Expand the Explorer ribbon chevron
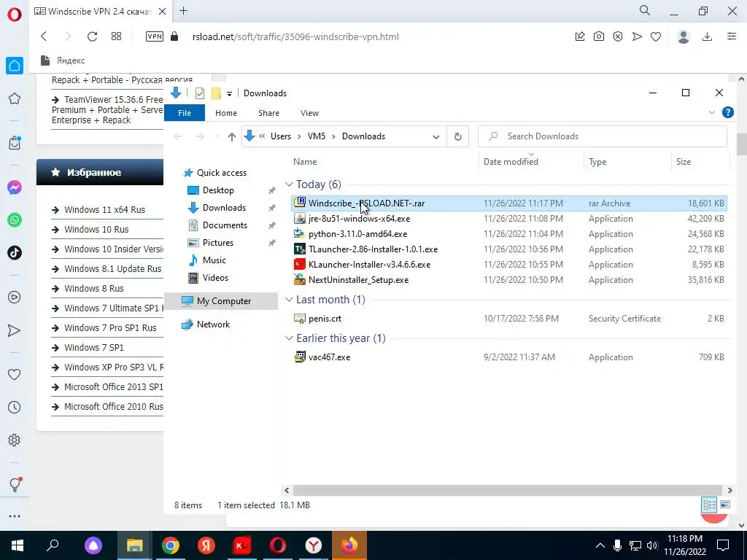Viewport: 747px width, 560px height. (x=712, y=112)
